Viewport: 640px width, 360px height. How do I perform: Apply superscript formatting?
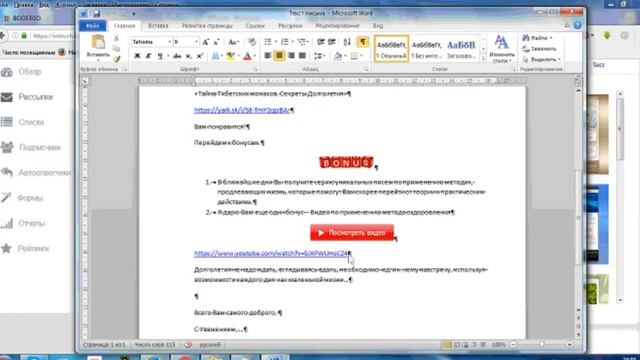point(200,56)
